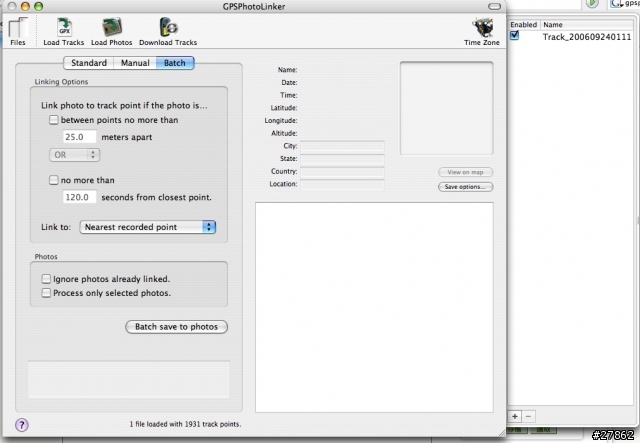Select the Batch tab
Image resolution: width=640 pixels, height=443 pixels.
(175, 63)
